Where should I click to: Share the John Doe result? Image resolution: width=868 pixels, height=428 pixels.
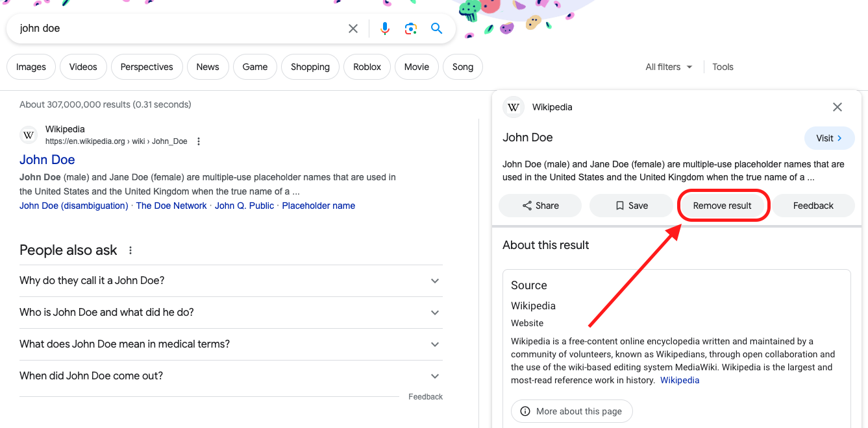tap(539, 205)
